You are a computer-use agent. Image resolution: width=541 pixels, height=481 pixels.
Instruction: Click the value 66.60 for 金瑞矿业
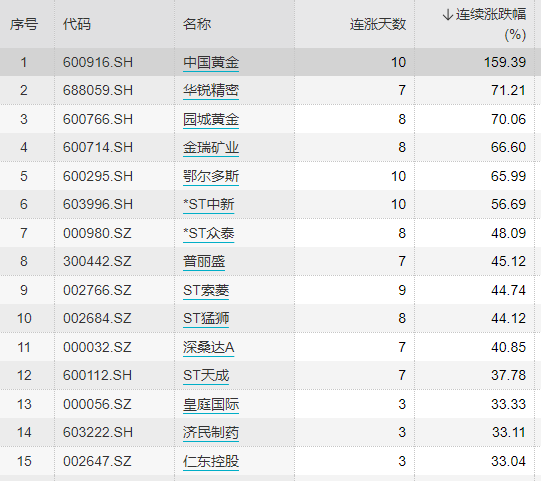[508, 147]
